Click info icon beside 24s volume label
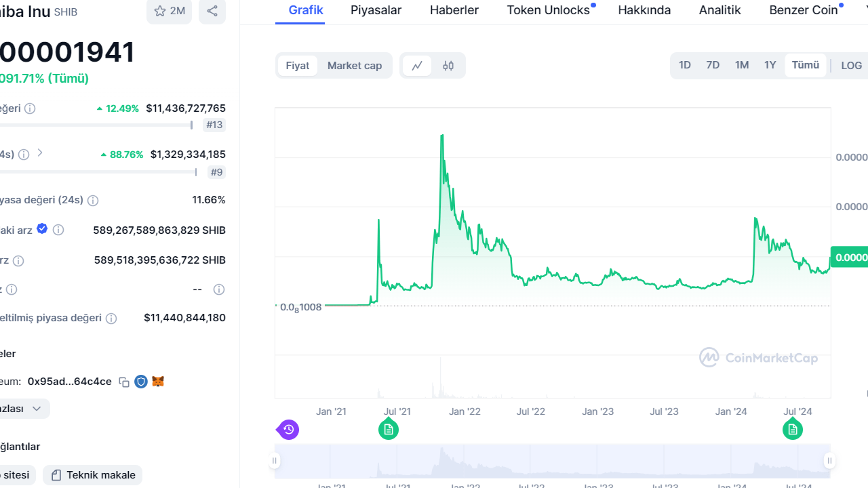 coord(24,155)
